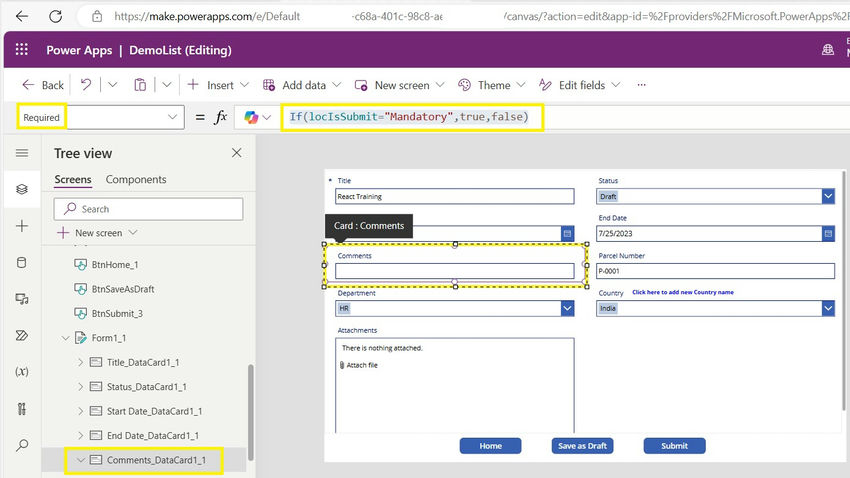Open the Theme menu
Image resolution: width=850 pixels, height=478 pixels.
(x=492, y=85)
